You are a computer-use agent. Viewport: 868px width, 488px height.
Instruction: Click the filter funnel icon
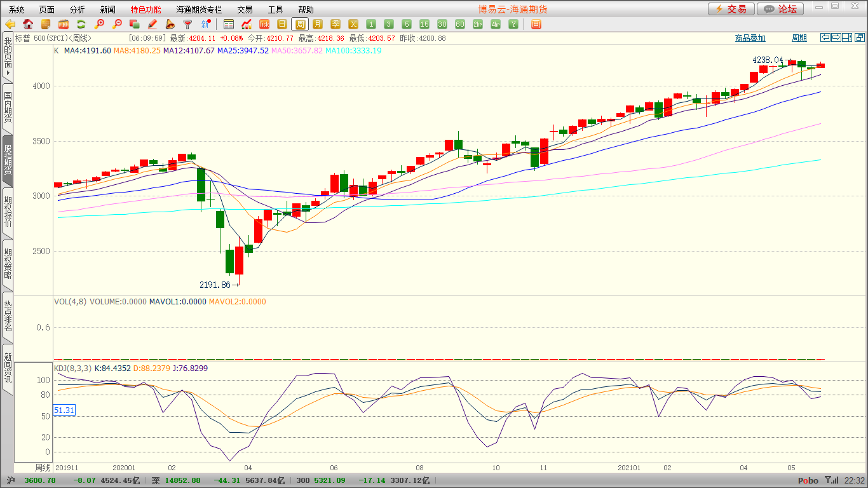[x=188, y=24]
